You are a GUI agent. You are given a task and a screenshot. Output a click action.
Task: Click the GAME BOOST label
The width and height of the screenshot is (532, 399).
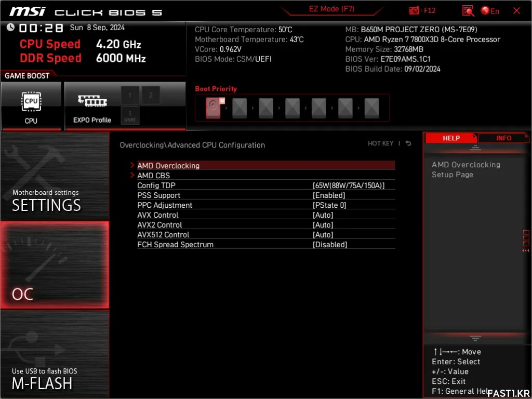point(27,76)
